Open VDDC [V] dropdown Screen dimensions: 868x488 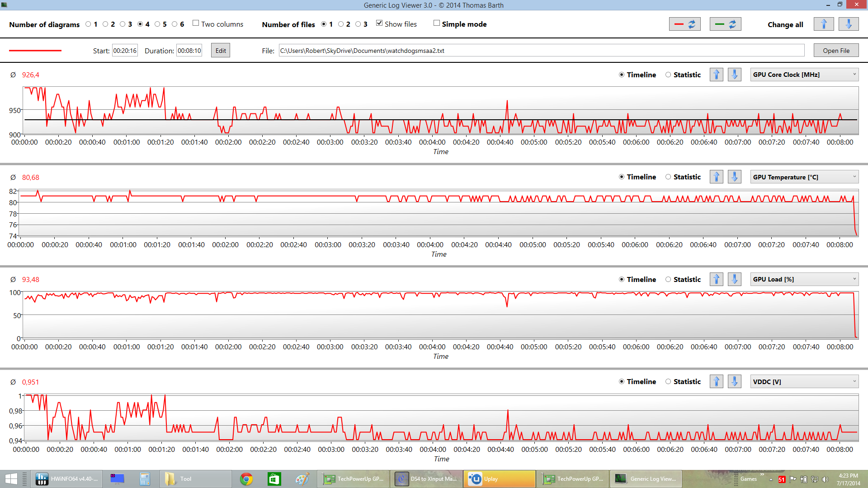coord(804,381)
